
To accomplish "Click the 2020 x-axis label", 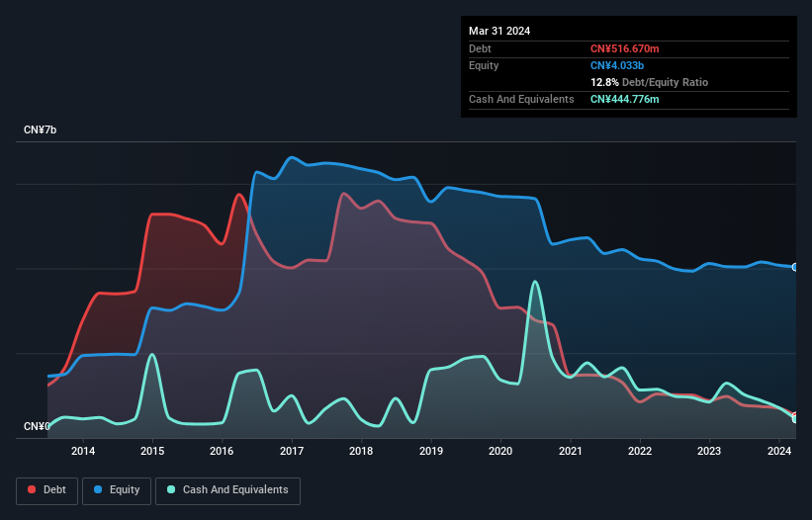I will pos(500,451).
